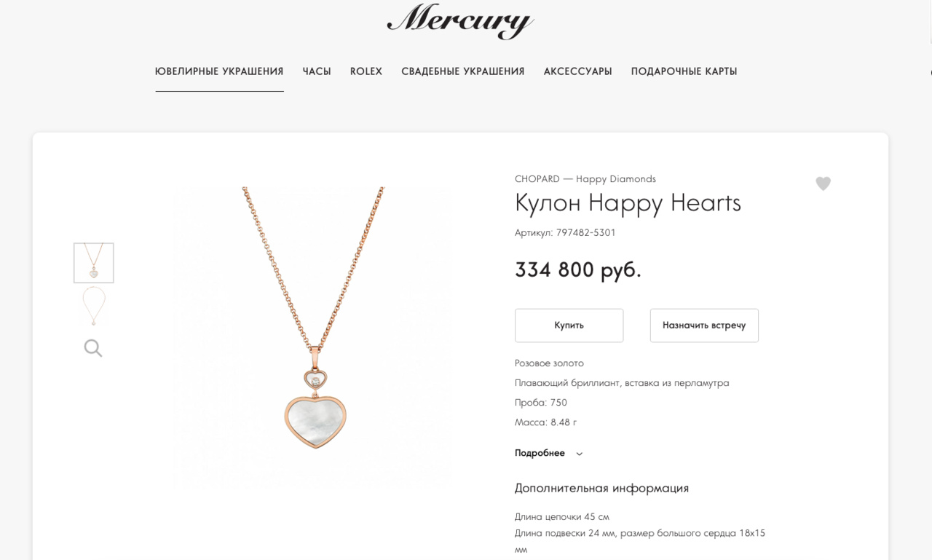The width and height of the screenshot is (932, 560).
Task: Open CHOPARD — Happy Diamonds collection link
Action: point(585,179)
